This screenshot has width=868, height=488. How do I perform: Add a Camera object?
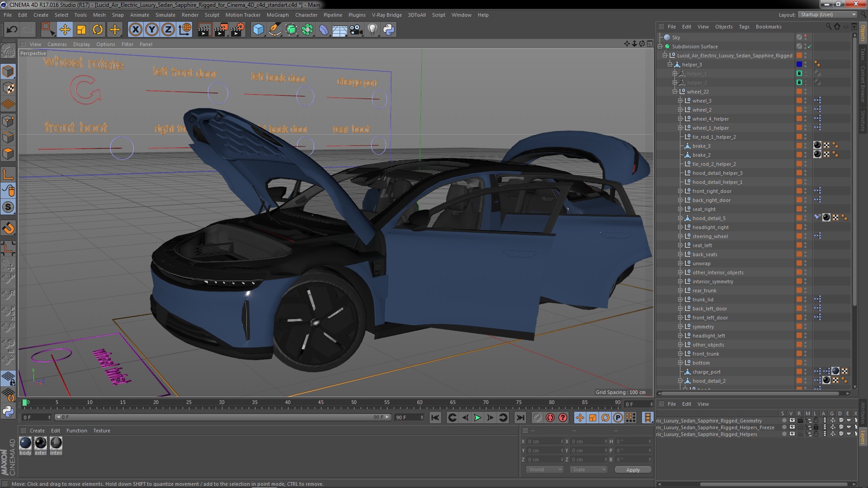356,30
